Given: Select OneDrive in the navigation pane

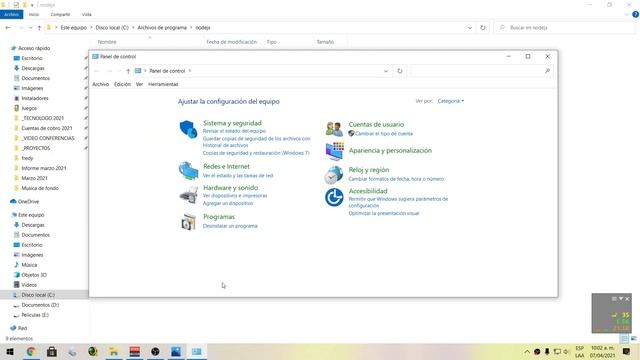Looking at the screenshot, I should [28, 202].
